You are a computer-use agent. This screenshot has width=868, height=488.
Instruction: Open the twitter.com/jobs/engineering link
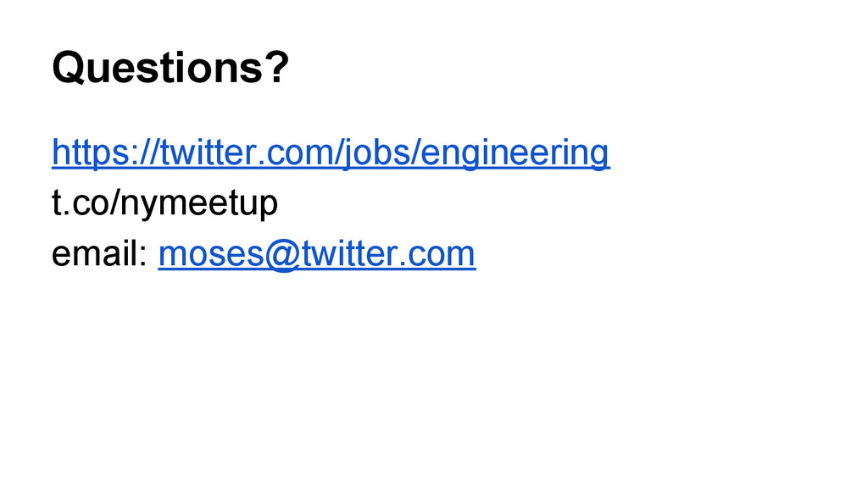(331, 152)
